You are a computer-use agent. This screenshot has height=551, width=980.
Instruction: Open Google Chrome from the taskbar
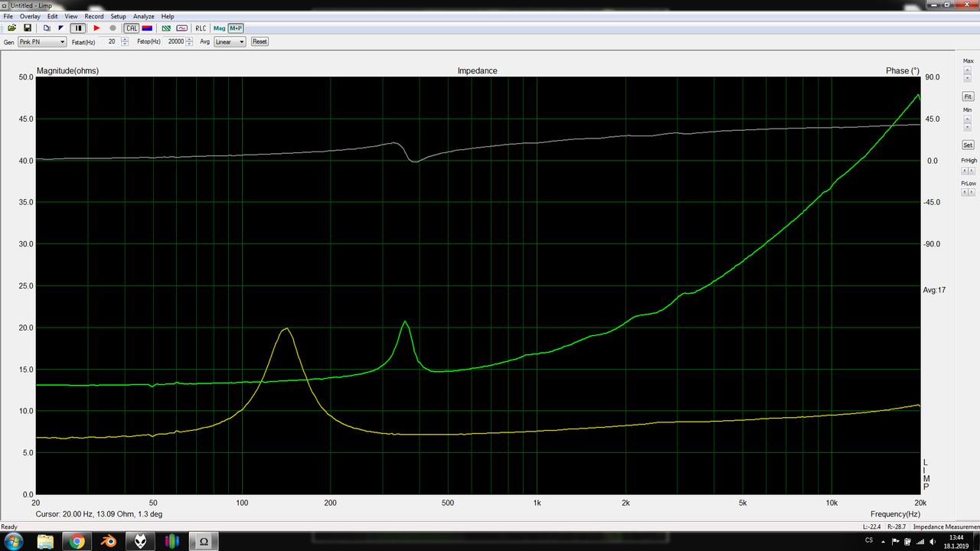(x=77, y=541)
